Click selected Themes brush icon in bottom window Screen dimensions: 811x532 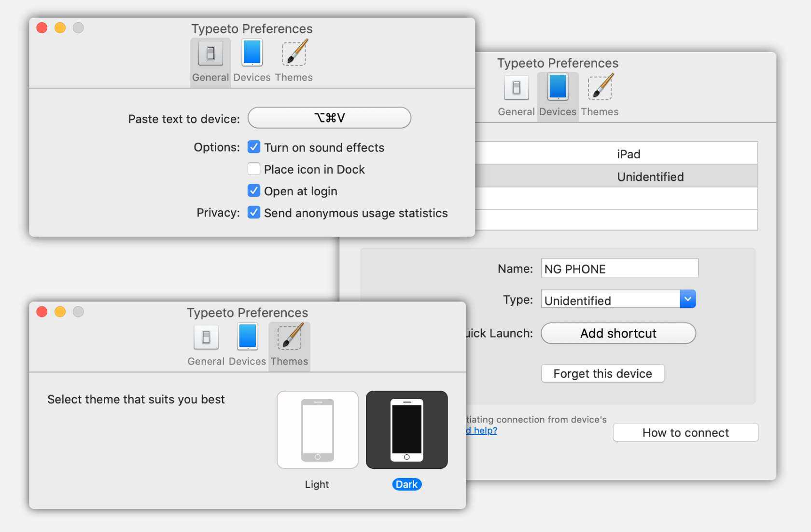(x=289, y=336)
